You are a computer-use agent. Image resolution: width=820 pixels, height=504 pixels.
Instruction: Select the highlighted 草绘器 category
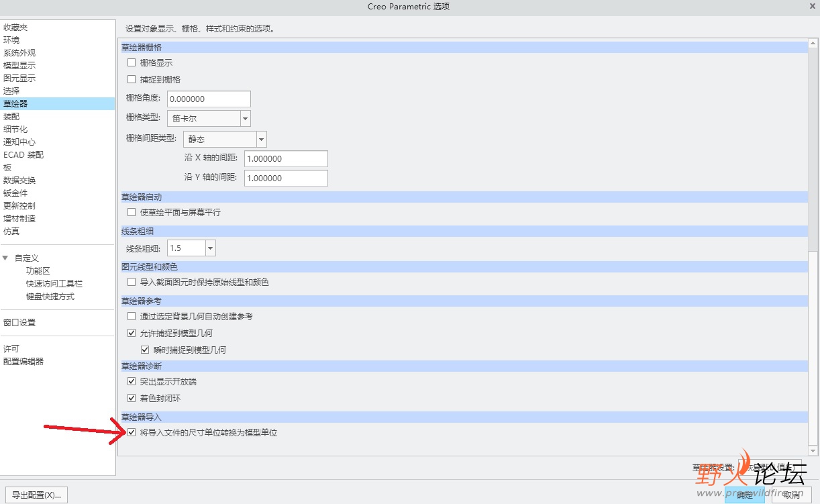pyautogui.click(x=58, y=103)
